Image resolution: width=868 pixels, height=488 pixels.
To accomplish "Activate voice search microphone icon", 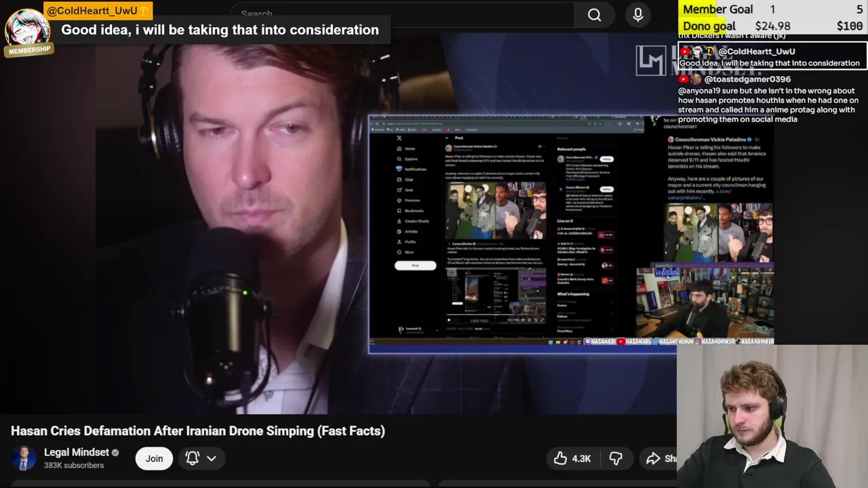I will tap(637, 14).
